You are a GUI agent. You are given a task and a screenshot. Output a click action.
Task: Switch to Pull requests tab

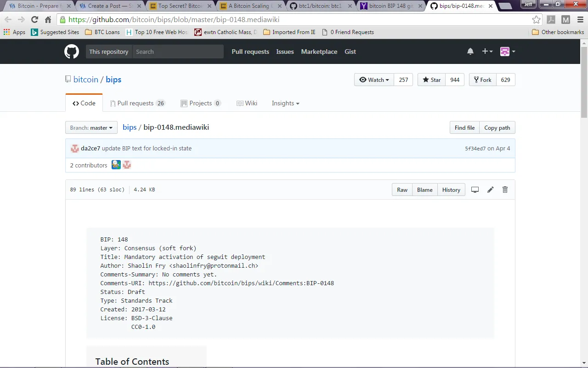coord(137,103)
